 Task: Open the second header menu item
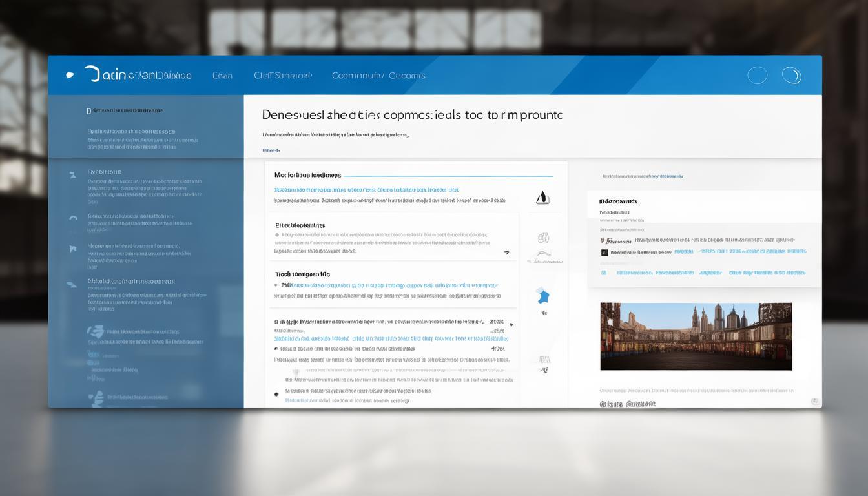pyautogui.click(x=283, y=76)
